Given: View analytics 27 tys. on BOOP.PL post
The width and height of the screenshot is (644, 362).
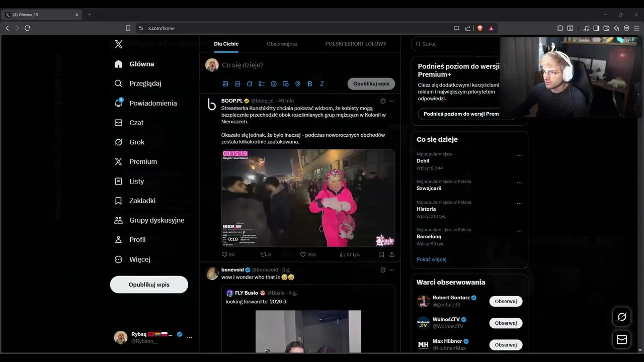Looking at the screenshot, I should point(350,254).
